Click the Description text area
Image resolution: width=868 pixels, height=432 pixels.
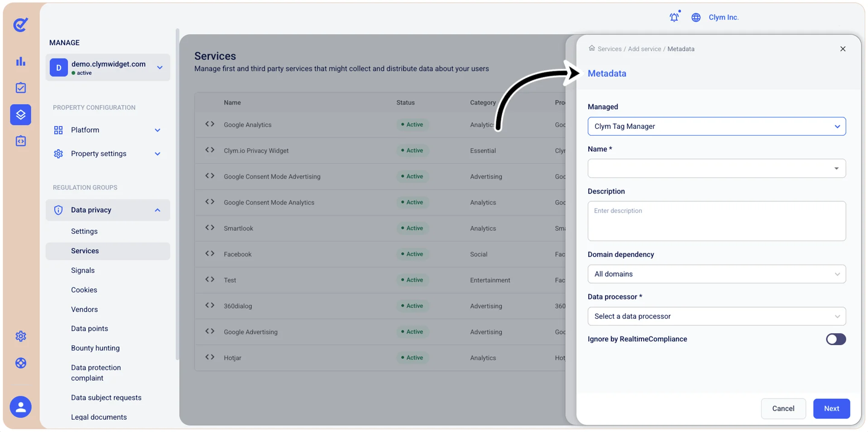click(717, 221)
